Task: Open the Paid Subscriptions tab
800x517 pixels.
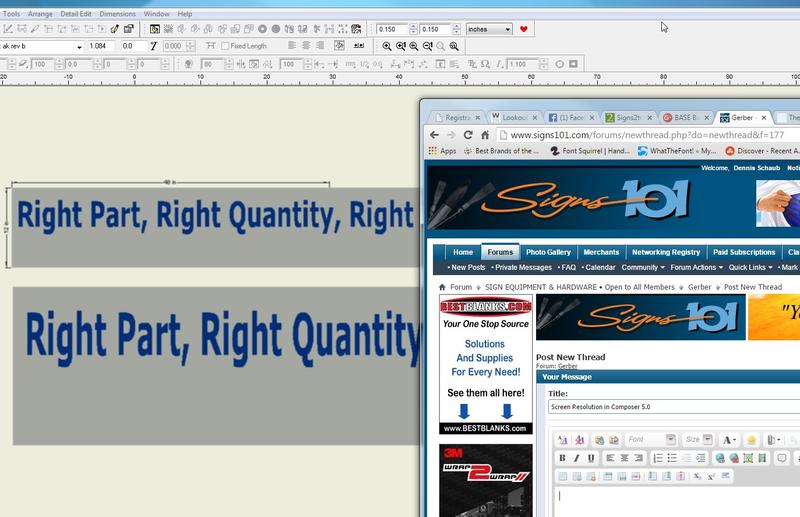Action: coord(744,252)
